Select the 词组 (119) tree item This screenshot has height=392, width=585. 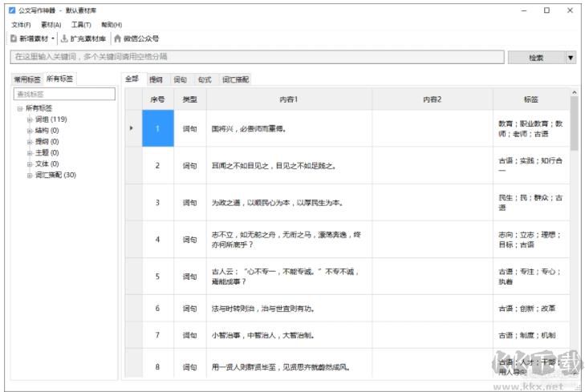point(51,119)
